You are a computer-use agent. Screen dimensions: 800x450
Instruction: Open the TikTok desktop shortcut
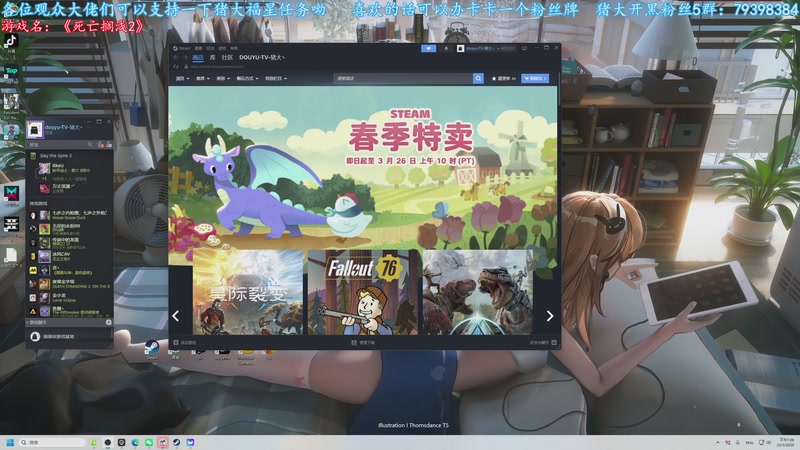[11, 43]
